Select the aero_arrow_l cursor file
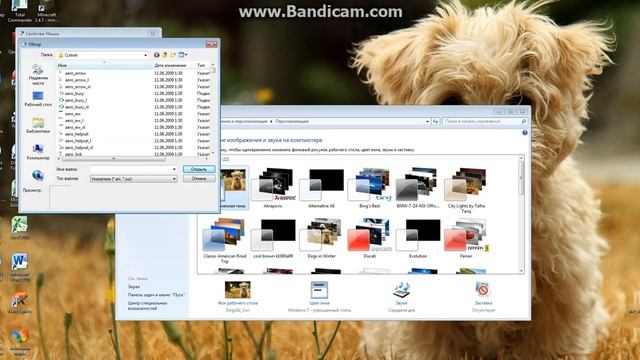Screen dimensions: 640x360 tap(77, 80)
